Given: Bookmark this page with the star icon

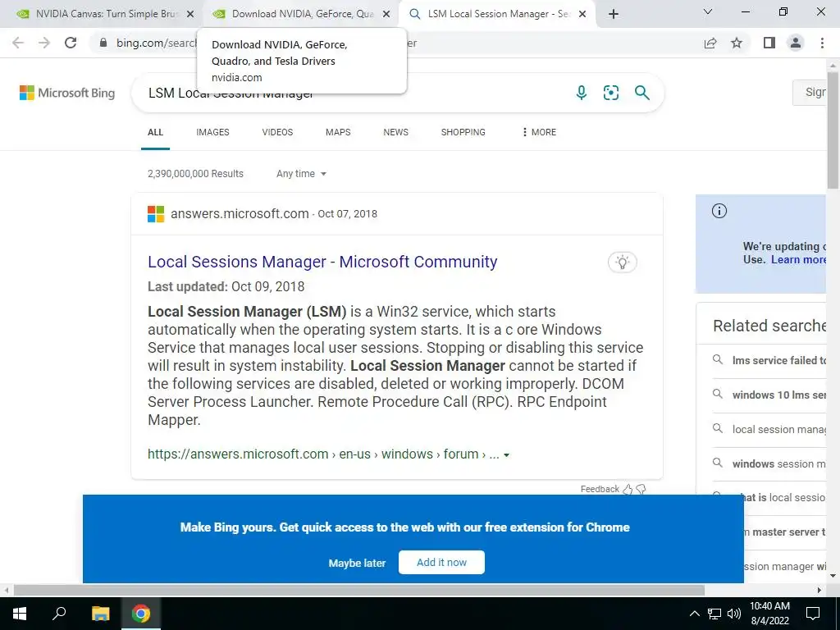Looking at the screenshot, I should coord(737,43).
